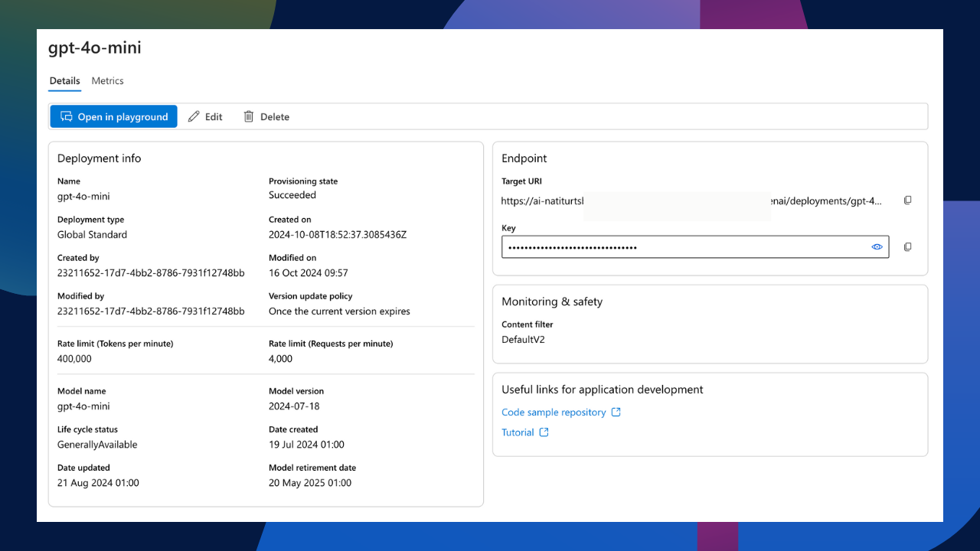Screen dimensions: 980x551
Task: Click the Model name value gpt-4o-mini
Action: pos(83,406)
